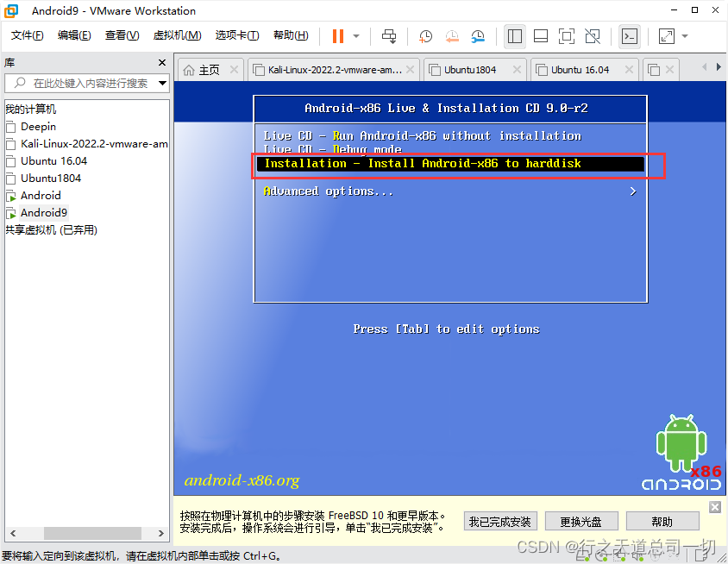The height and width of the screenshot is (564, 728).
Task: Select Android9 in library tree
Action: pos(44,213)
